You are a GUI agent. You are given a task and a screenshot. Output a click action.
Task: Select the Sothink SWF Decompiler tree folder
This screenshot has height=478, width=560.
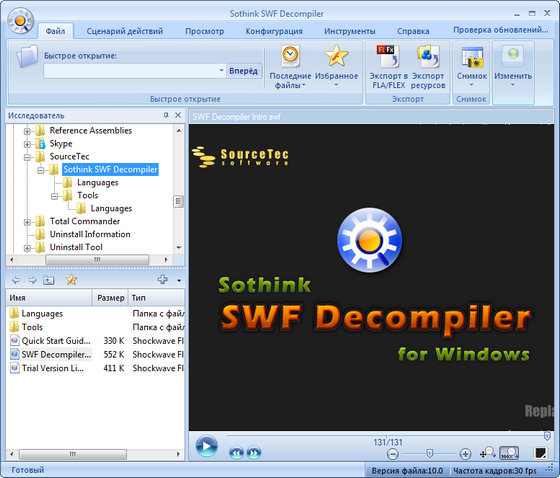[x=110, y=169]
